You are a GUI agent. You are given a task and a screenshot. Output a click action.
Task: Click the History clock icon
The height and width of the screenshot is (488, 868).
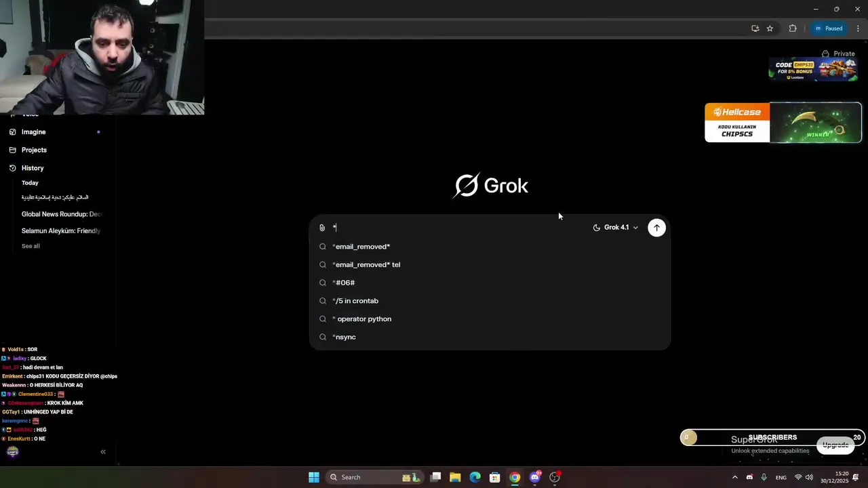[x=12, y=168]
